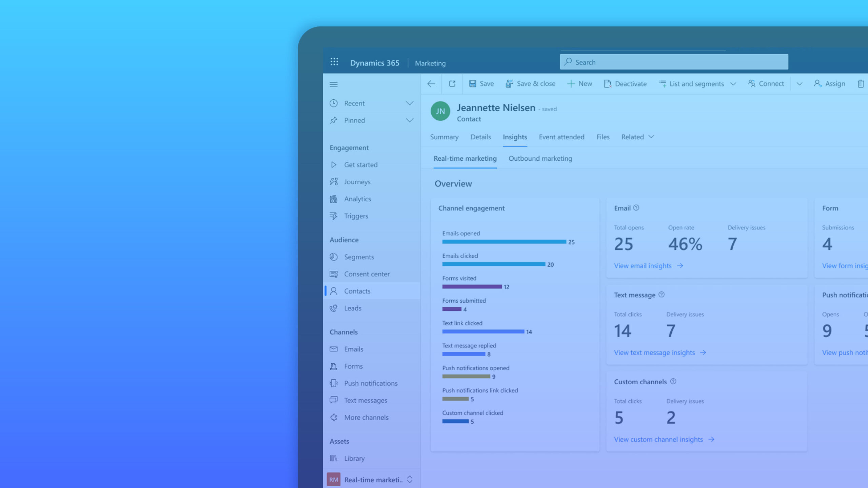Click the JN contact avatar
This screenshot has width=868, height=488.
(x=440, y=111)
